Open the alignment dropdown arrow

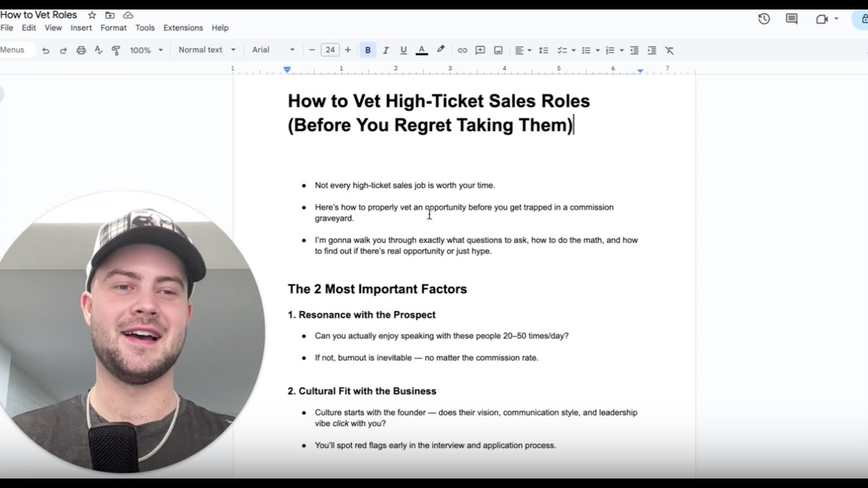click(529, 50)
